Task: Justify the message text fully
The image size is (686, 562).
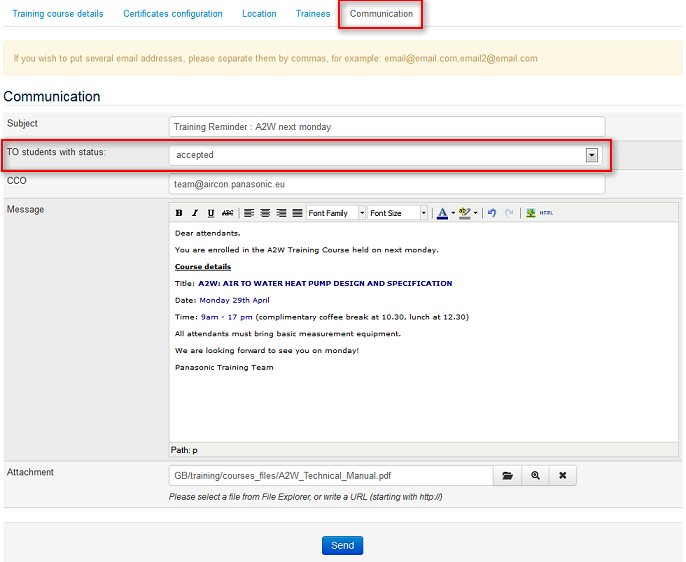Action: 297,213
